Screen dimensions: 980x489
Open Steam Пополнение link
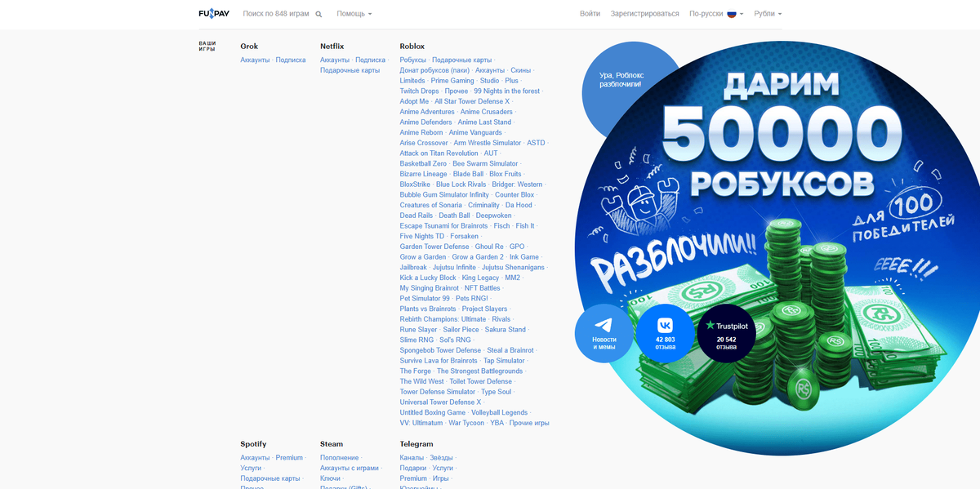(340, 458)
